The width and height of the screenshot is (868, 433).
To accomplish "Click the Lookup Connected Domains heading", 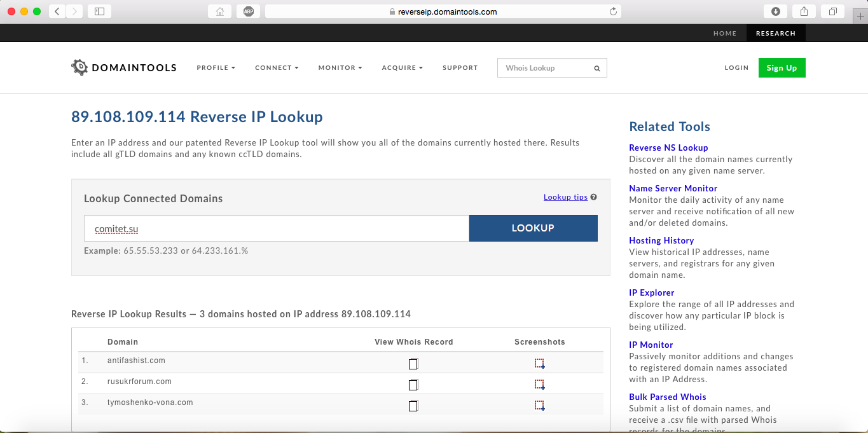I will coord(153,198).
